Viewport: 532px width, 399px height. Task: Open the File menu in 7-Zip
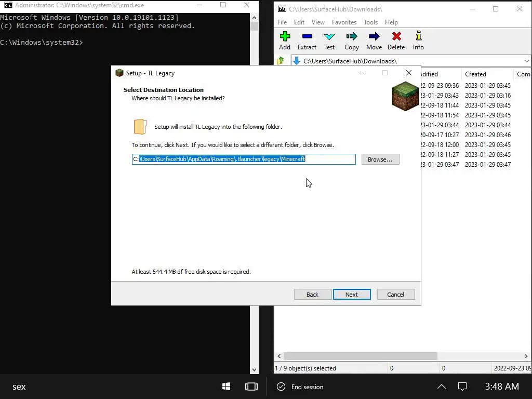(282, 22)
